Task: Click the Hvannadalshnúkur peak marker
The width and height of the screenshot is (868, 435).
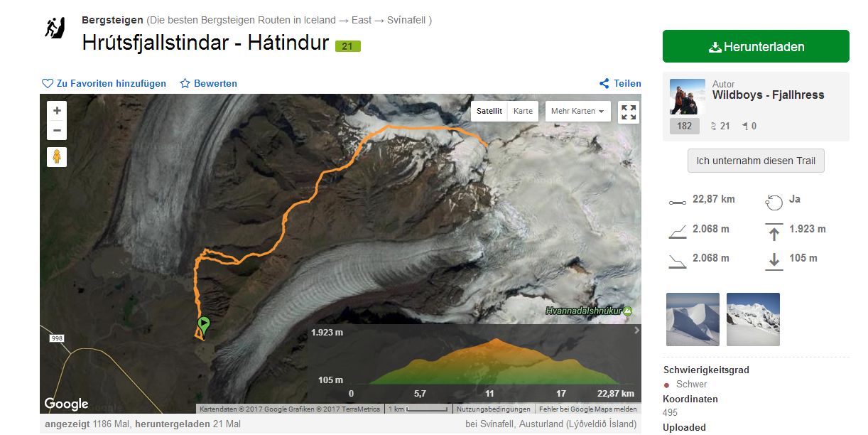Action: [627, 311]
